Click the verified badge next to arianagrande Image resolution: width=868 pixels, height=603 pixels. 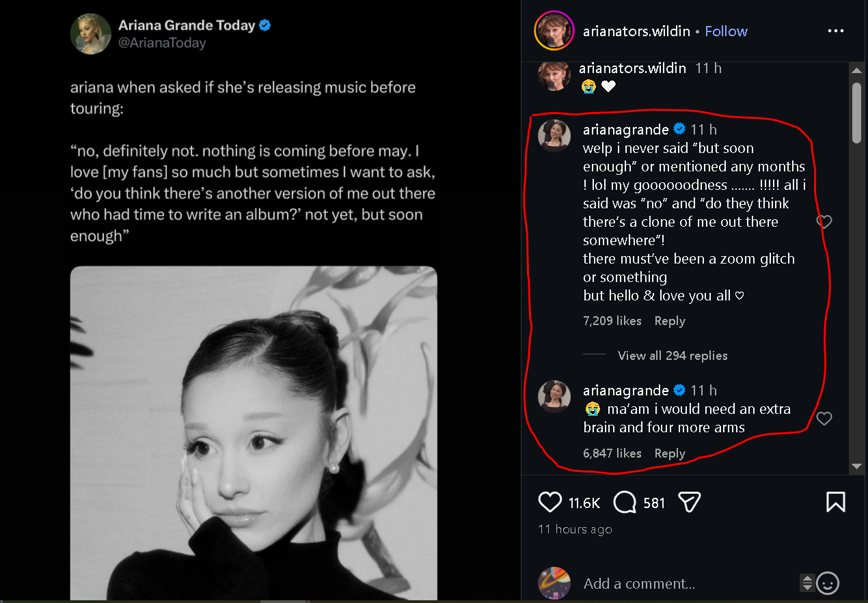point(679,128)
